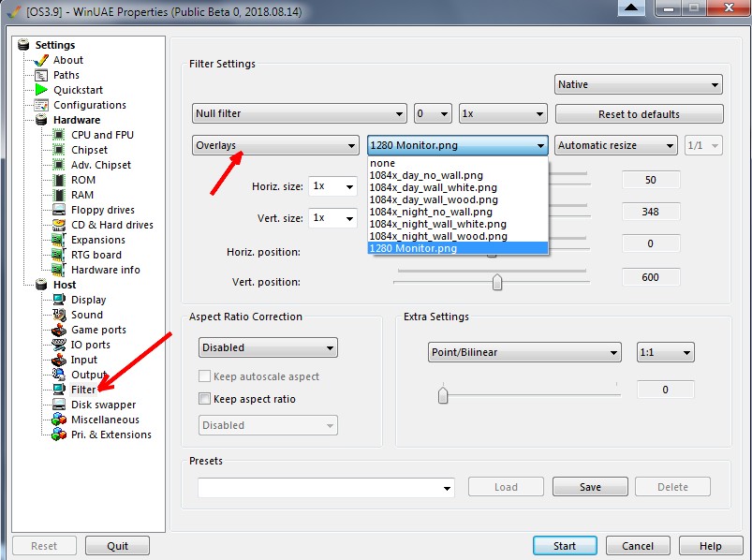Viewport: 752px width, 560px height.
Task: Click the Disk swapper icon
Action: (x=59, y=405)
